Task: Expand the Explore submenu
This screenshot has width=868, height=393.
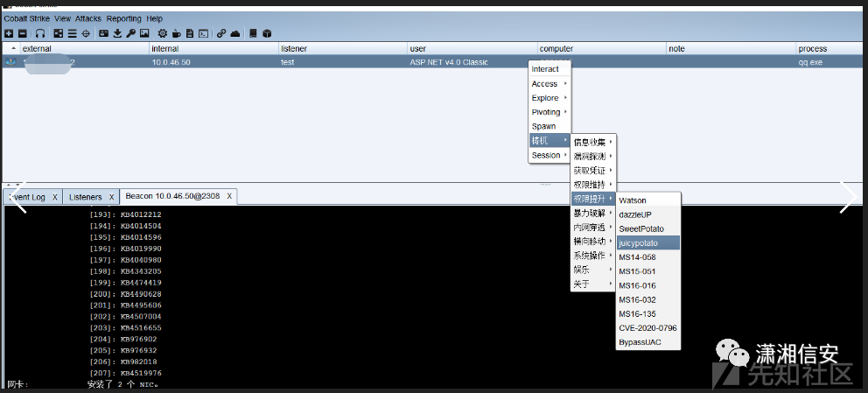Action: point(549,98)
